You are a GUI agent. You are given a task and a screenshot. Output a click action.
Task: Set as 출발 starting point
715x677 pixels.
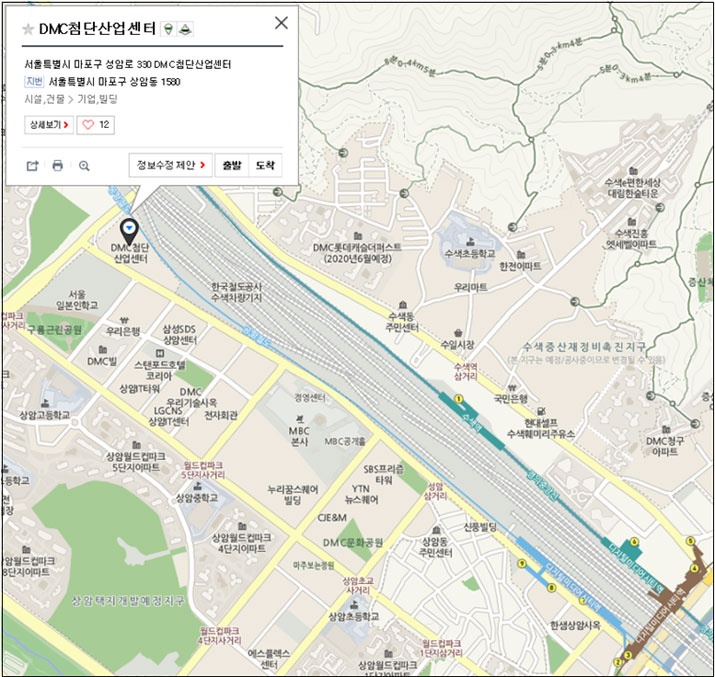coord(231,165)
